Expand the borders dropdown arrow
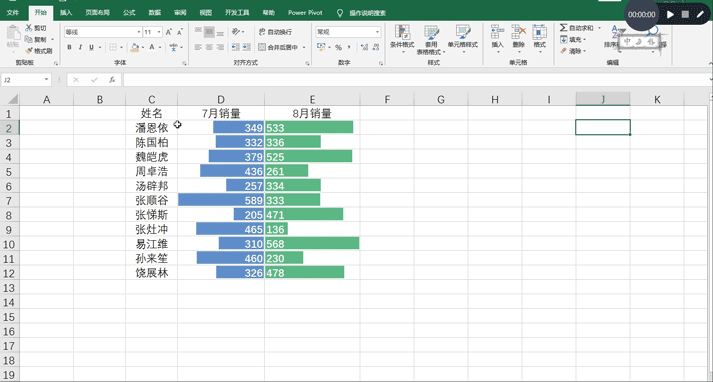The height and width of the screenshot is (382, 713). coord(121,47)
